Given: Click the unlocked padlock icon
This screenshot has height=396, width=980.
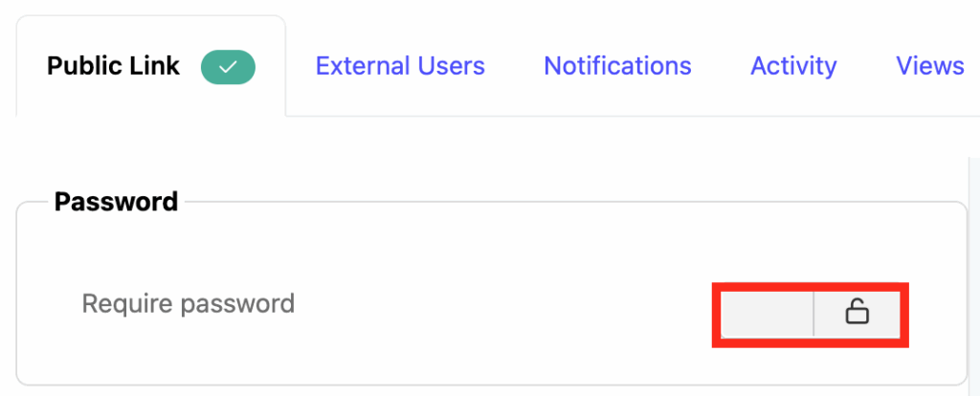Looking at the screenshot, I should (x=857, y=311).
